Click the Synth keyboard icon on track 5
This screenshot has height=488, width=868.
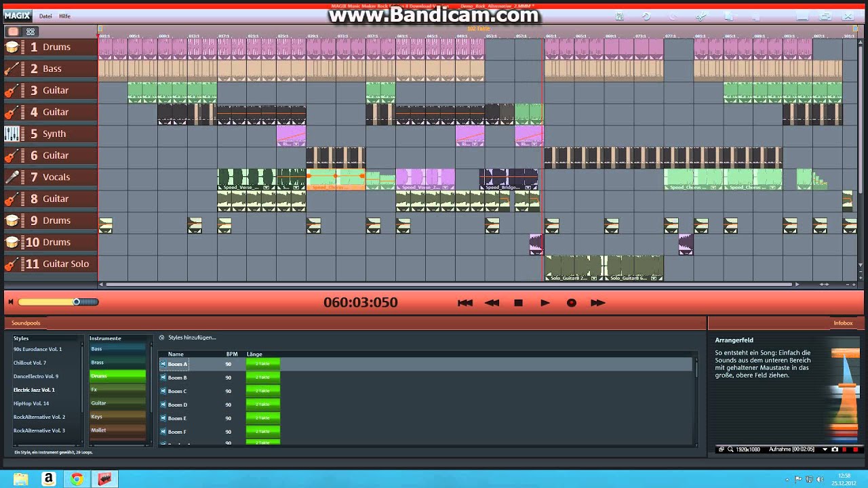click(12, 134)
